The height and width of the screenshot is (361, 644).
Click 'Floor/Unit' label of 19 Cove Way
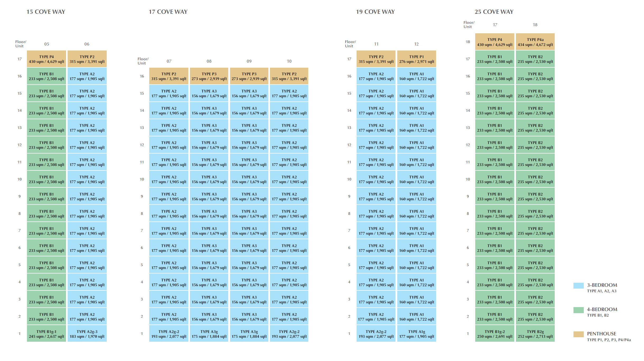point(350,44)
